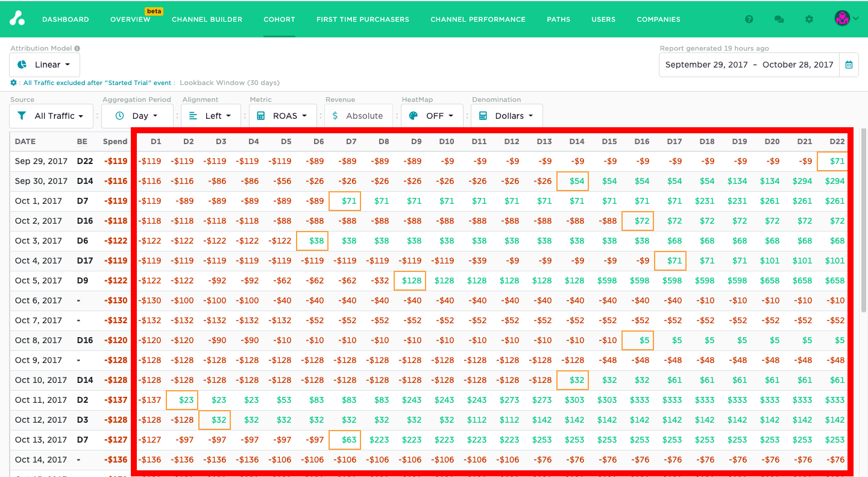Click the D17 break-even for Oct 4
Screen dimensions: 868x477
coord(85,261)
